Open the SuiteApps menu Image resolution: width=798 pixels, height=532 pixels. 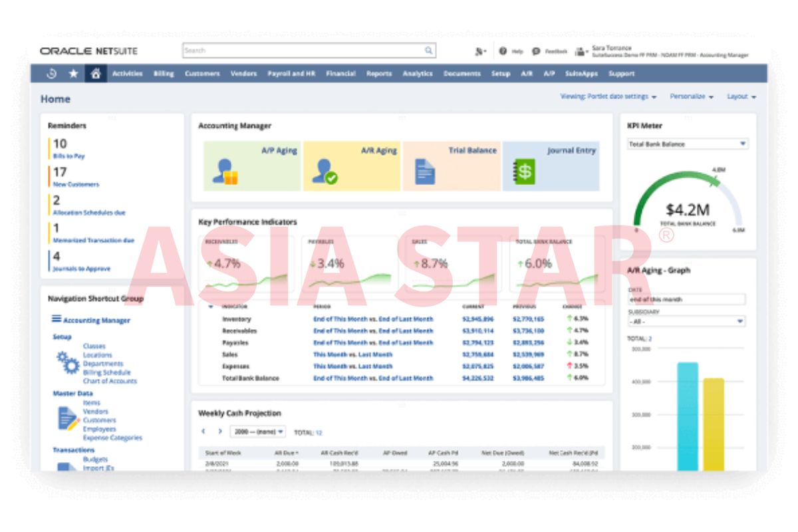point(582,74)
